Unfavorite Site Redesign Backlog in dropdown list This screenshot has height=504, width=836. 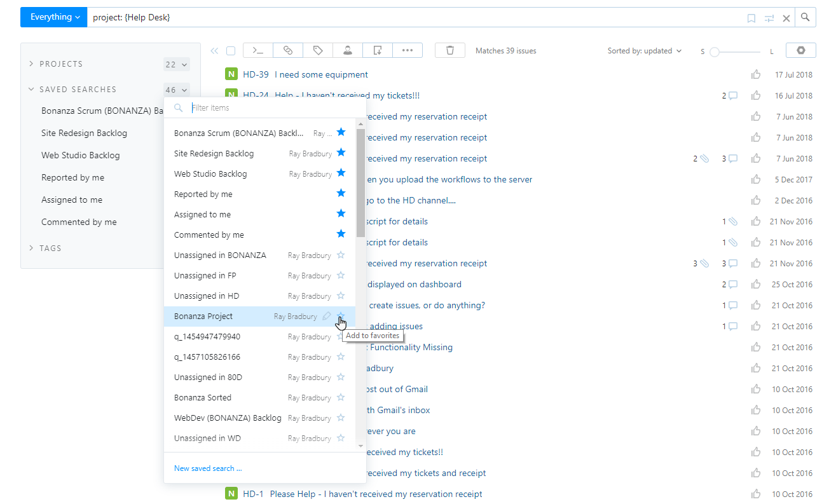[341, 153]
